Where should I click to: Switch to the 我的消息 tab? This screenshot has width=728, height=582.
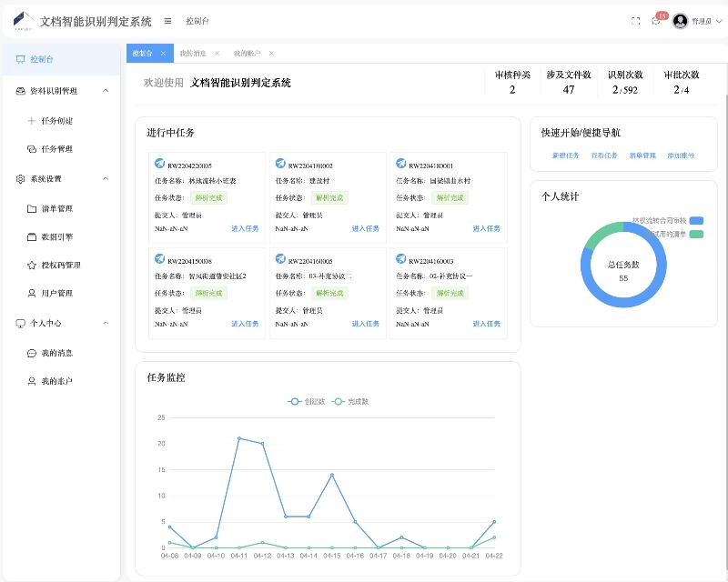[193, 54]
